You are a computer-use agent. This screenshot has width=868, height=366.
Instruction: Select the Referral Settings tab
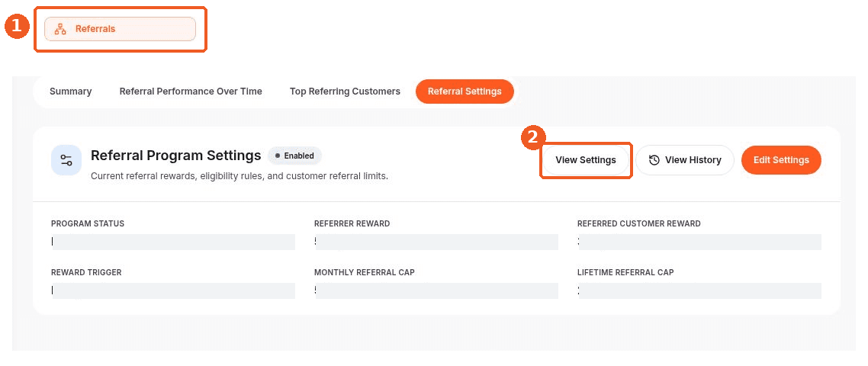point(465,91)
